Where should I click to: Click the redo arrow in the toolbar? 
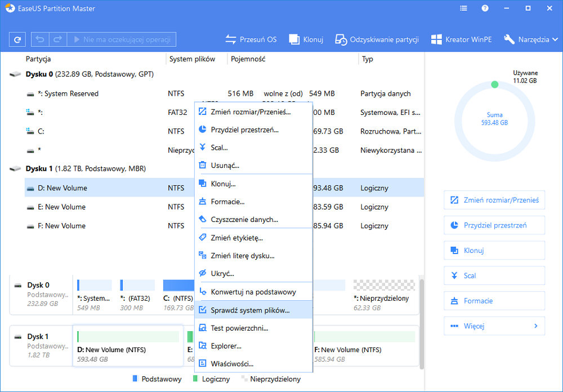point(58,39)
